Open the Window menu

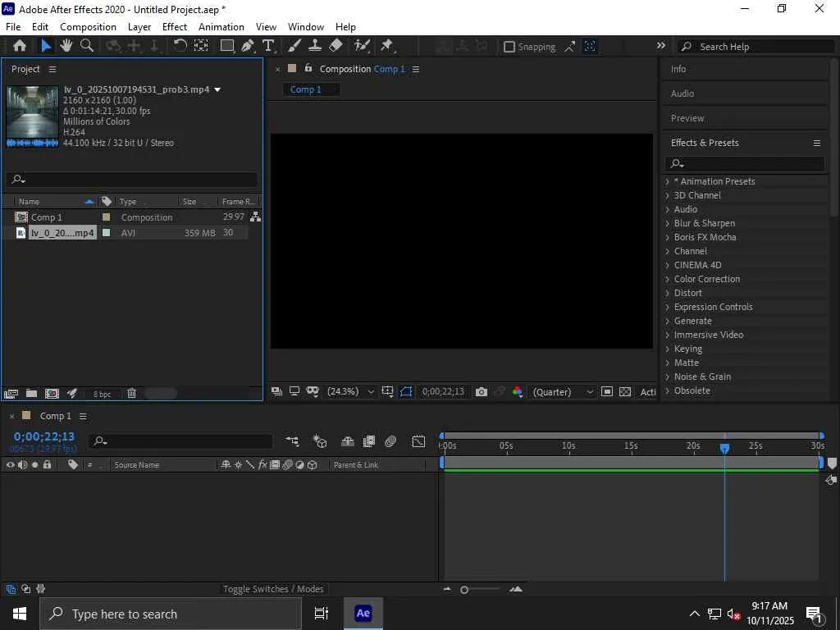306,27
